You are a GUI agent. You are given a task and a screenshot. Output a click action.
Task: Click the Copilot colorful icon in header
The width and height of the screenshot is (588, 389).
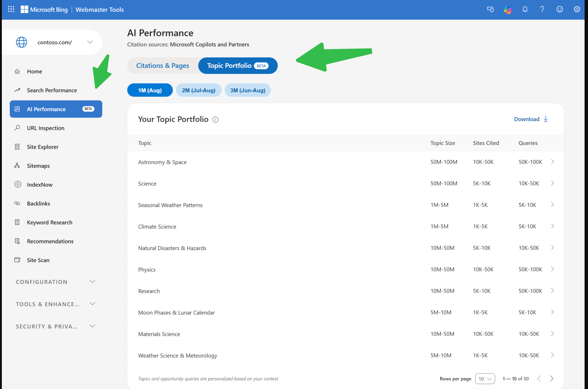click(507, 10)
